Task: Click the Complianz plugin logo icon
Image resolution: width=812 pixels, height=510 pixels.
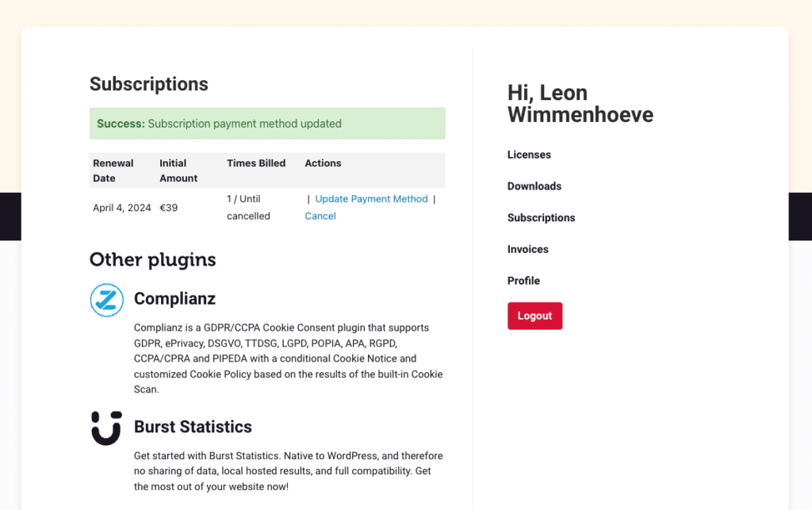Action: click(x=107, y=300)
